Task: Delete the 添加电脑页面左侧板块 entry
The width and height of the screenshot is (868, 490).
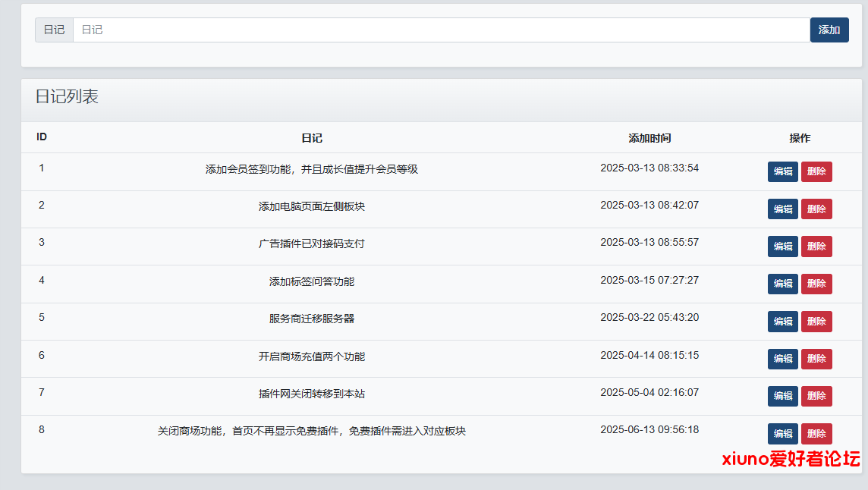Action: (816, 209)
